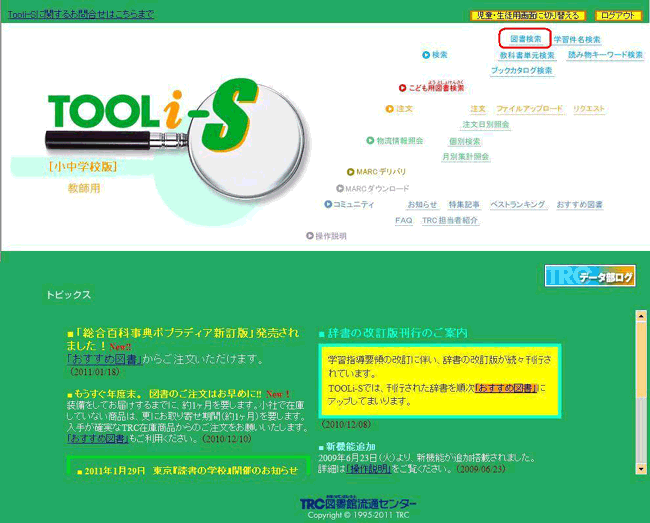The width and height of the screenshot is (650, 523).
Task: Click おすすめ図書 link in 年度末 topic
Action: 97,438
